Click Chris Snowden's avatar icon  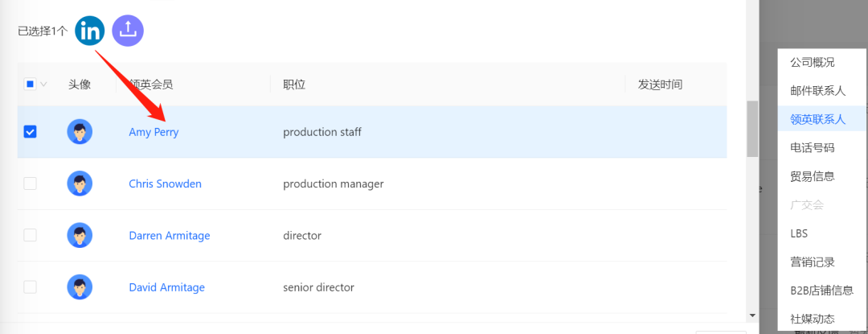coord(80,183)
